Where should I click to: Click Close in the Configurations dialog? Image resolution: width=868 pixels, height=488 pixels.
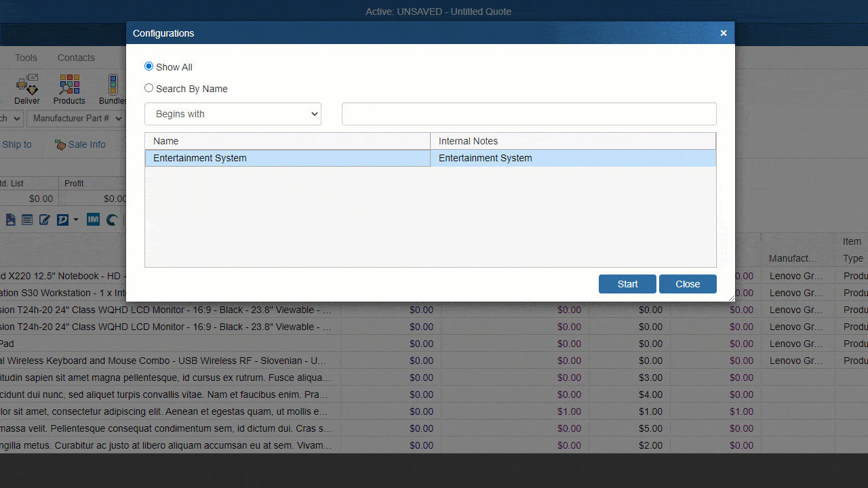[688, 284]
